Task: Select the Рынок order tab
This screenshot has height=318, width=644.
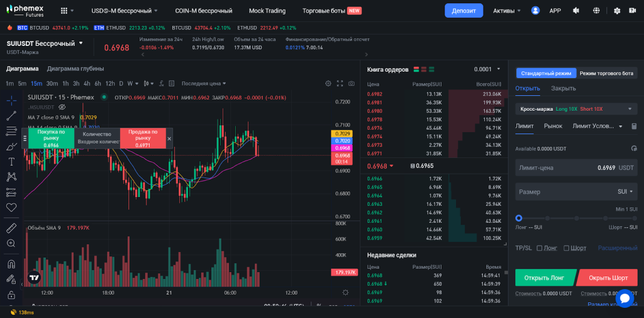Action: pyautogui.click(x=553, y=126)
